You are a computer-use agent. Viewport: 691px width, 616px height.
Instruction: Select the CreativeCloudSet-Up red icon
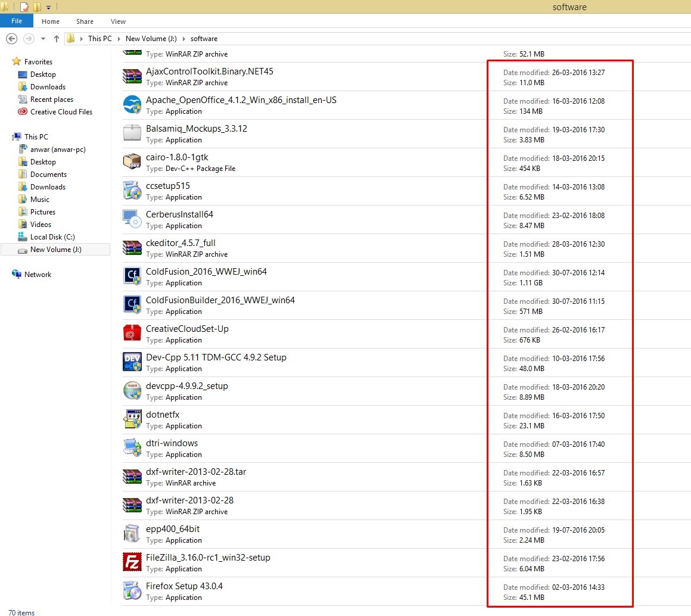(x=132, y=333)
